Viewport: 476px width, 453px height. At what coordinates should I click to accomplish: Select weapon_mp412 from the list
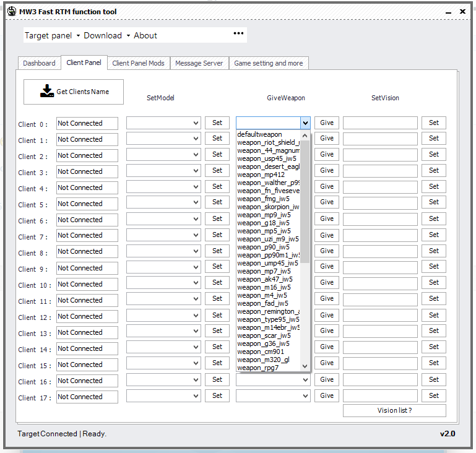[x=269, y=175]
